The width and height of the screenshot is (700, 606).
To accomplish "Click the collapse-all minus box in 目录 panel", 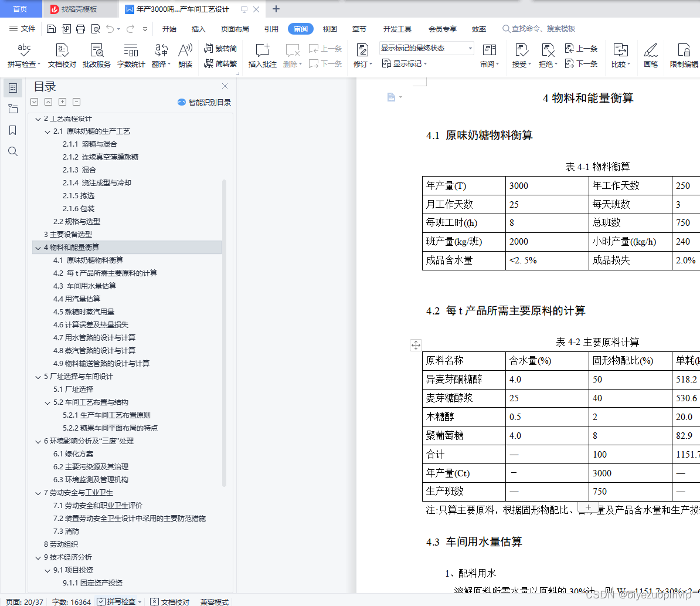I will pyautogui.click(x=77, y=102).
